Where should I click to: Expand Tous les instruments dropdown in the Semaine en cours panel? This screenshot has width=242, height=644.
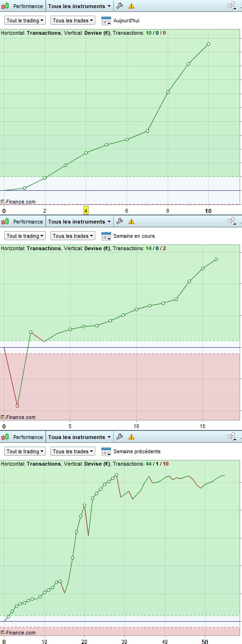[x=80, y=222]
